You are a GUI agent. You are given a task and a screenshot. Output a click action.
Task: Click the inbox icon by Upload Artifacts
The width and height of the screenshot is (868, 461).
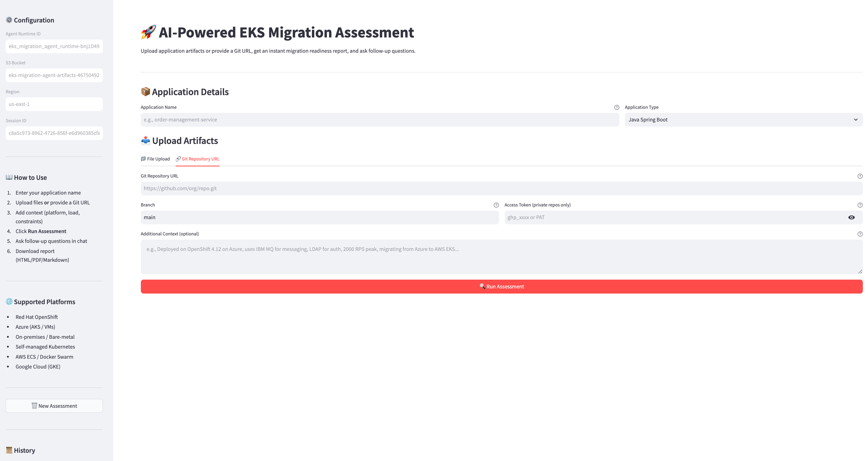[x=145, y=141]
